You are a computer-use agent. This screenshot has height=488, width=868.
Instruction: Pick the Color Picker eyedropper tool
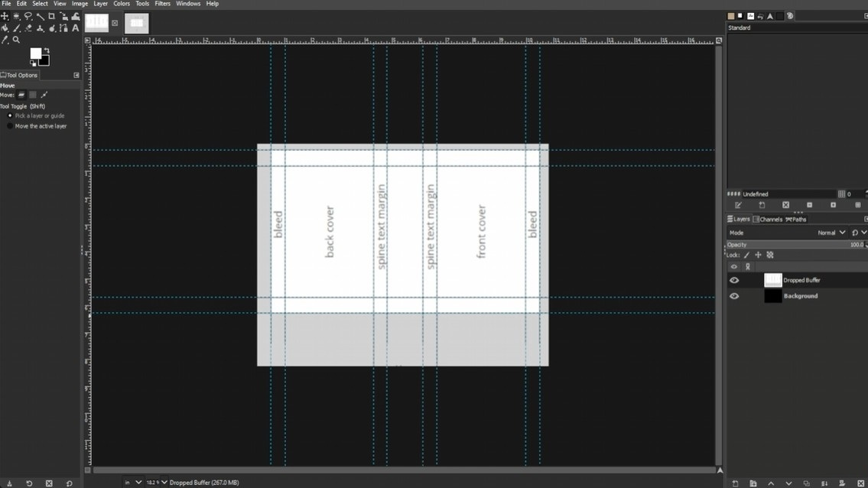pos(5,40)
